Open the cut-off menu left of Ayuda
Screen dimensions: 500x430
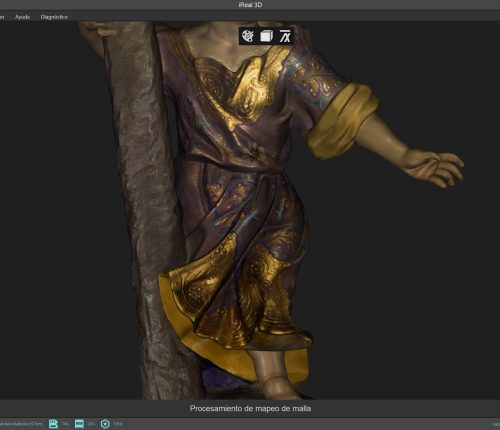pos(2,17)
